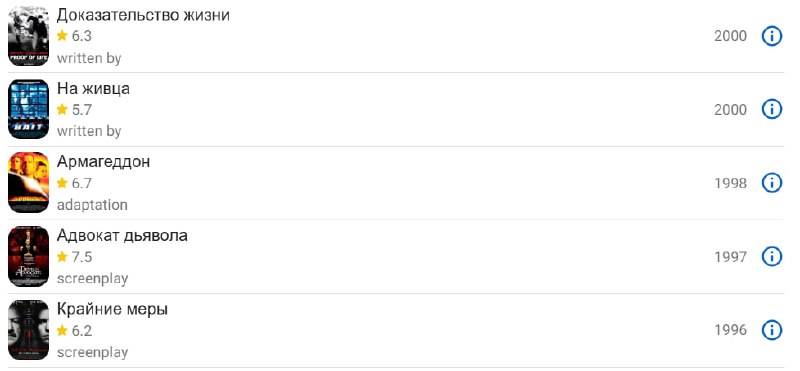Open the Proof of Life poster thumbnail
The image size is (800, 371).
pyautogui.click(x=29, y=36)
